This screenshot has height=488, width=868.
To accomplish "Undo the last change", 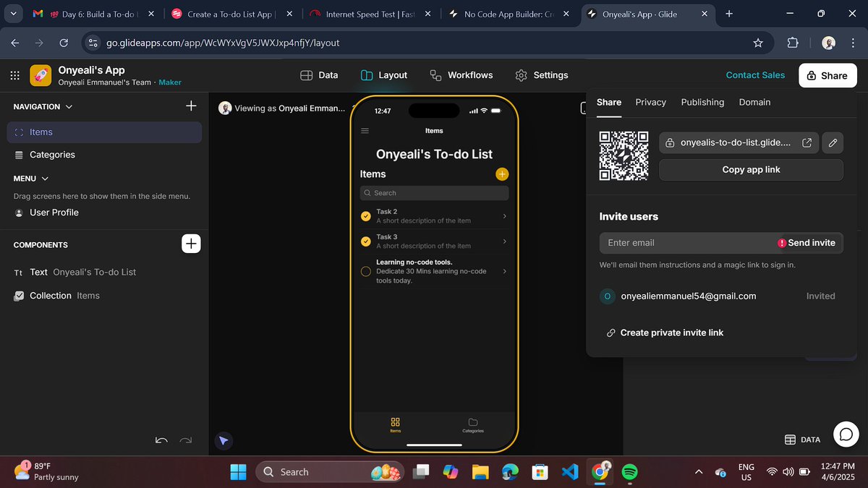I will (162, 440).
